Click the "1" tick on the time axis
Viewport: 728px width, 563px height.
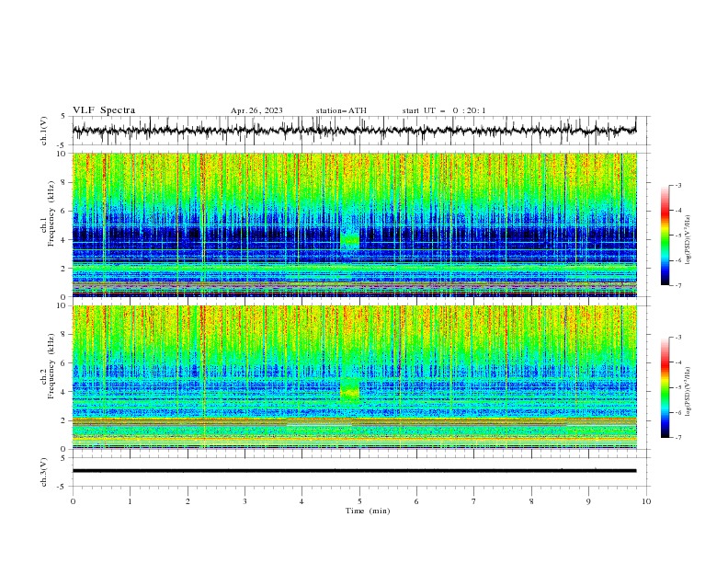[x=130, y=501]
